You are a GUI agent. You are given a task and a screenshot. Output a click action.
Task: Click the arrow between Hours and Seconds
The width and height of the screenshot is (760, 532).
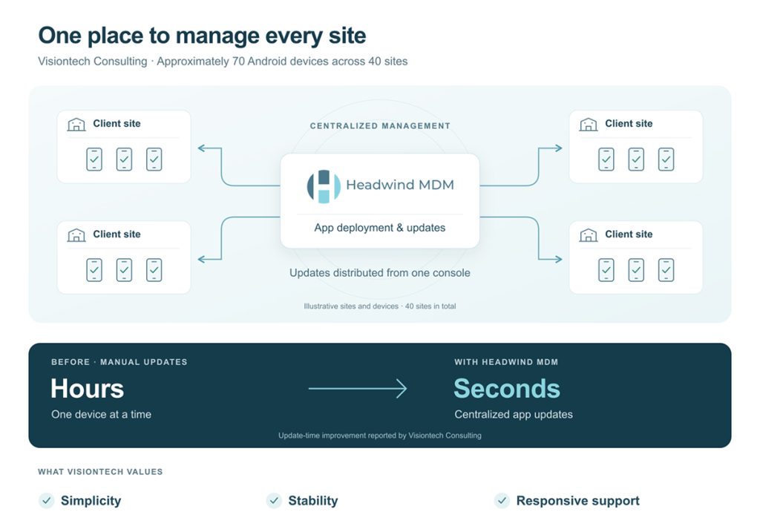pos(358,389)
